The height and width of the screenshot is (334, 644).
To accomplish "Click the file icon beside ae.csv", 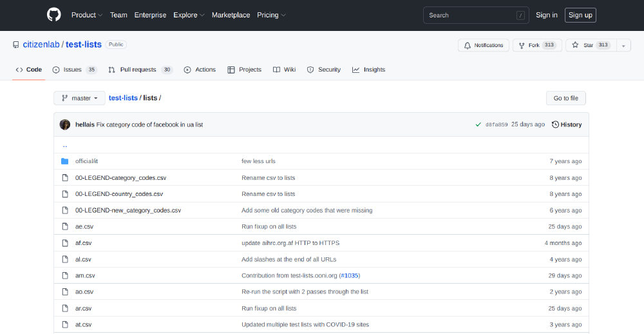I will (65, 226).
